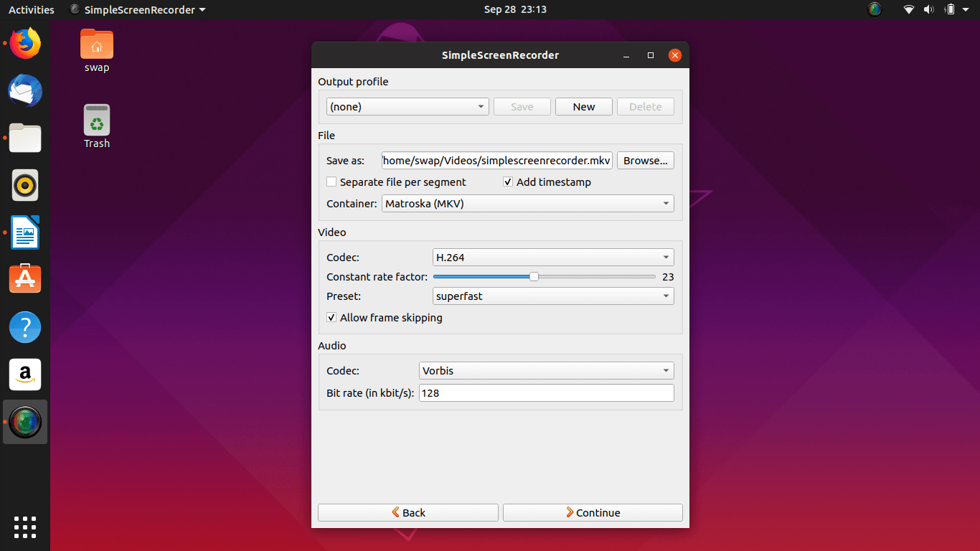The image size is (980, 551).
Task: Click the Browse... button
Action: (x=646, y=161)
